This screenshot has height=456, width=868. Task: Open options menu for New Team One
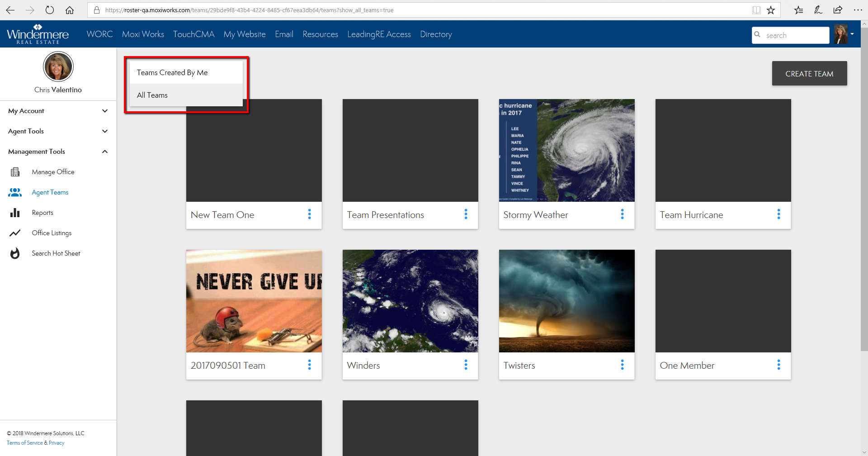point(309,214)
